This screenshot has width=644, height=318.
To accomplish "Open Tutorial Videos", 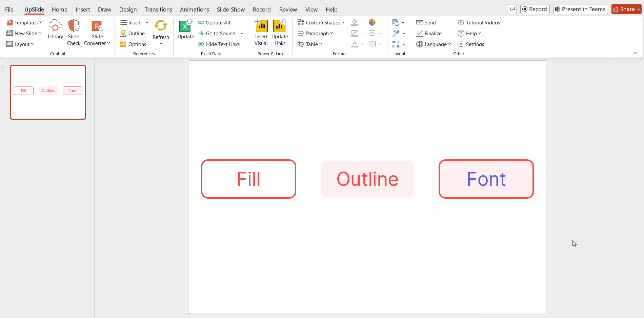I will point(479,22).
